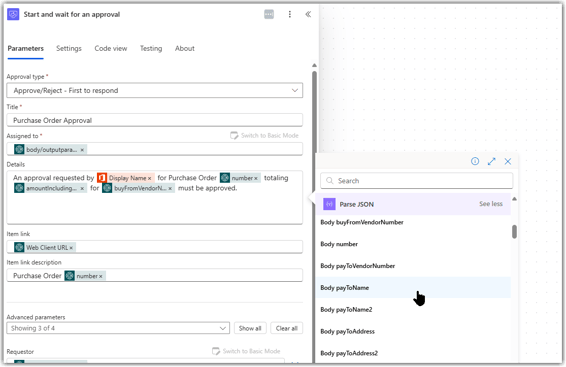This screenshot has height=367, width=566.
Task: Click the dynamic content list scroll up arrow
Action: [514, 199]
